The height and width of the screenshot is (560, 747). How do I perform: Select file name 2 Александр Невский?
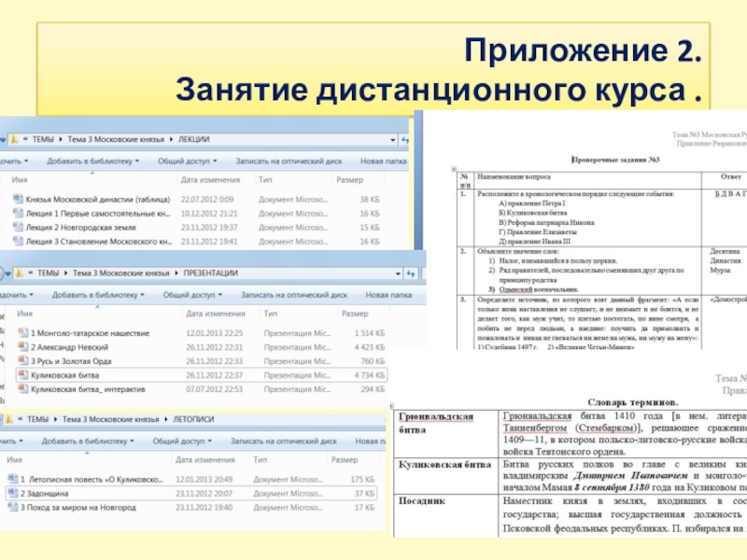click(69, 347)
